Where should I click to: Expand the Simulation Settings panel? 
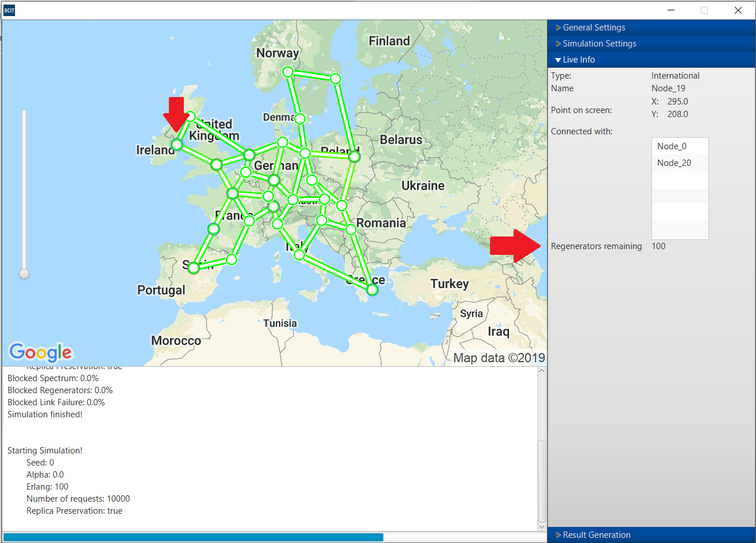tap(651, 44)
